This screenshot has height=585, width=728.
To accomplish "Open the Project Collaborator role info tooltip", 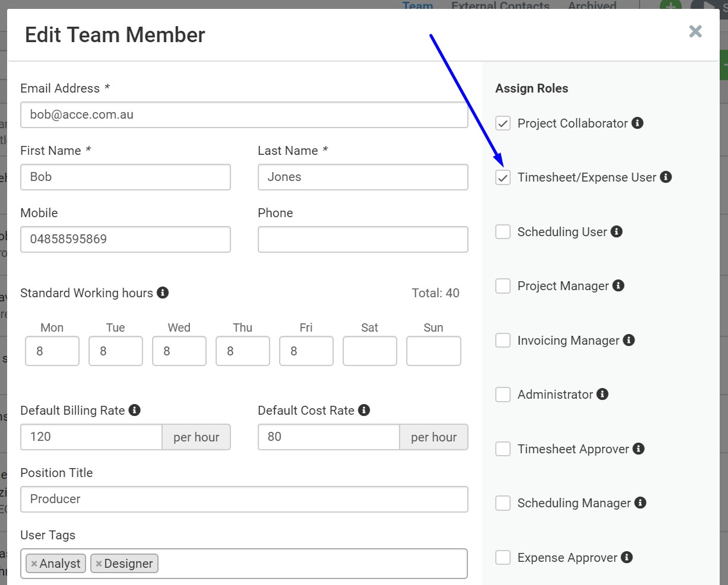I will (637, 123).
